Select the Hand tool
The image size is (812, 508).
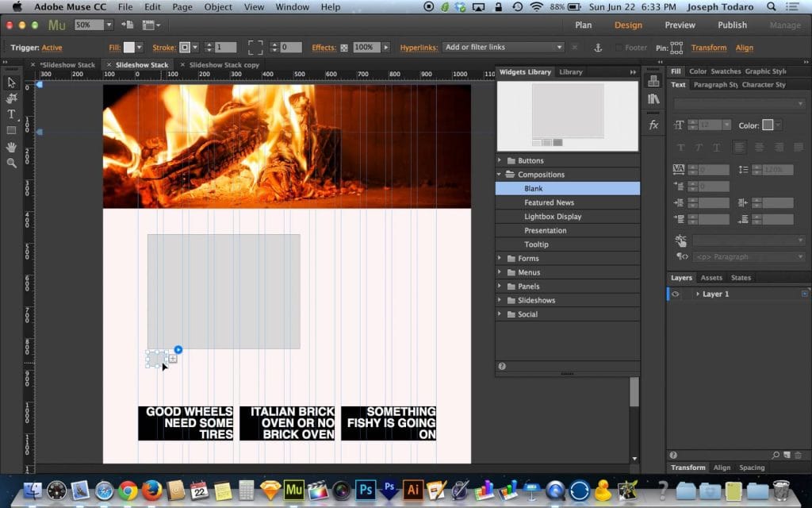tap(12, 146)
